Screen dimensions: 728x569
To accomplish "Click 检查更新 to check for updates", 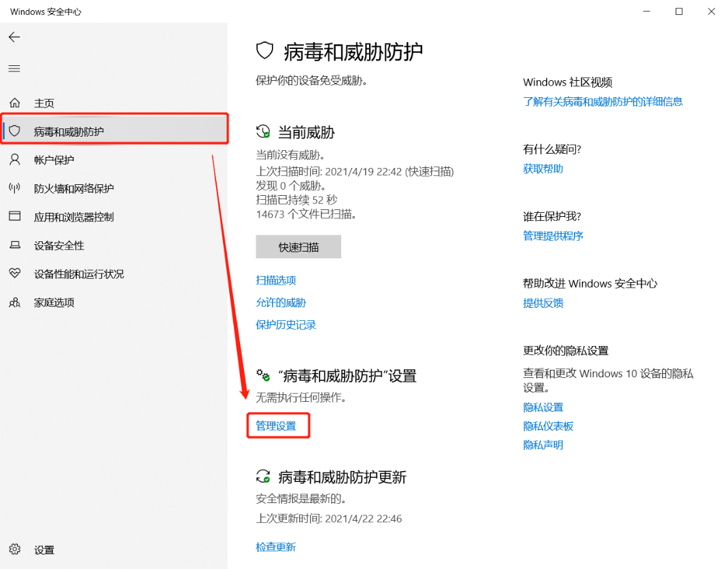I will (x=275, y=546).
